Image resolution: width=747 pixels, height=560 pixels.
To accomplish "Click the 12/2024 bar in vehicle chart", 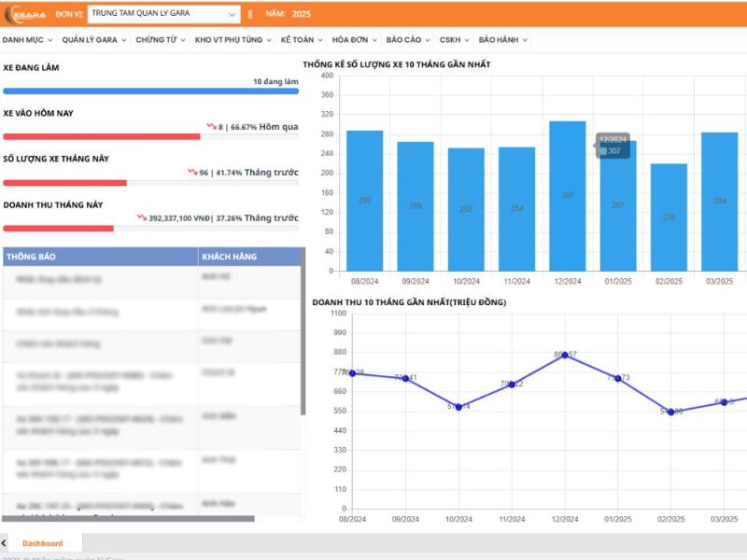I will coord(567,196).
